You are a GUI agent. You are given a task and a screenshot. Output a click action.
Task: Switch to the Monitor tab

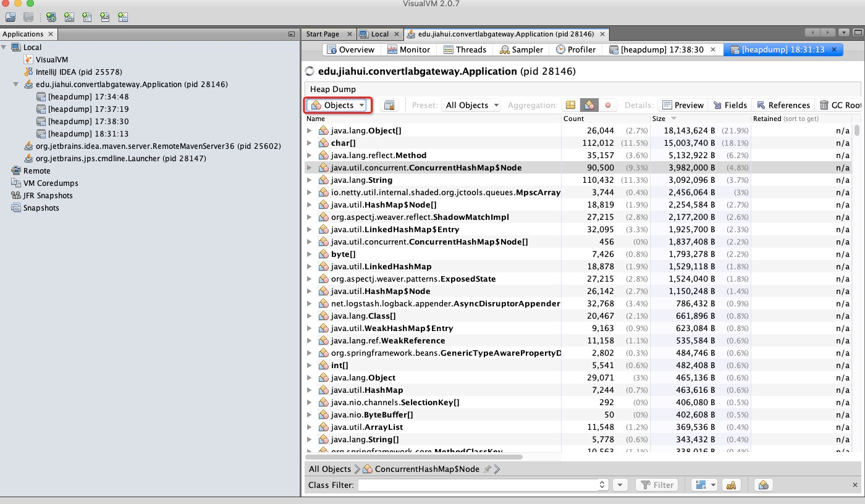(408, 49)
